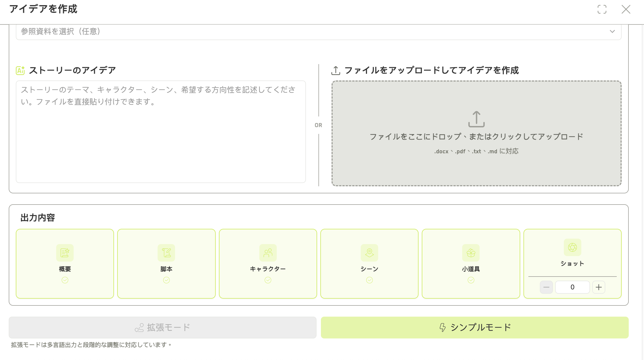Click the 拡張モード button
This screenshot has width=644, height=360.
162,328
